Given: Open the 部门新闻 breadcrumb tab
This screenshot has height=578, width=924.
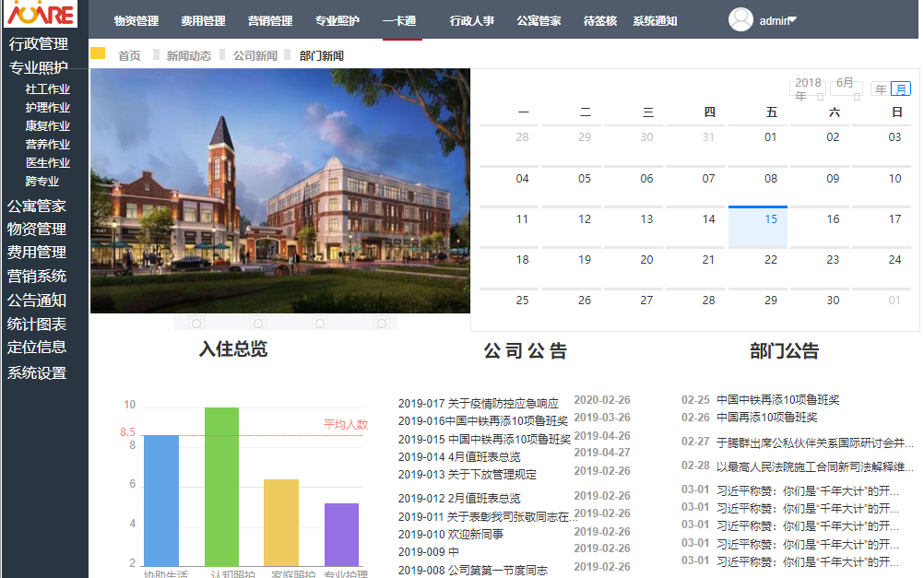Looking at the screenshot, I should pos(321,55).
